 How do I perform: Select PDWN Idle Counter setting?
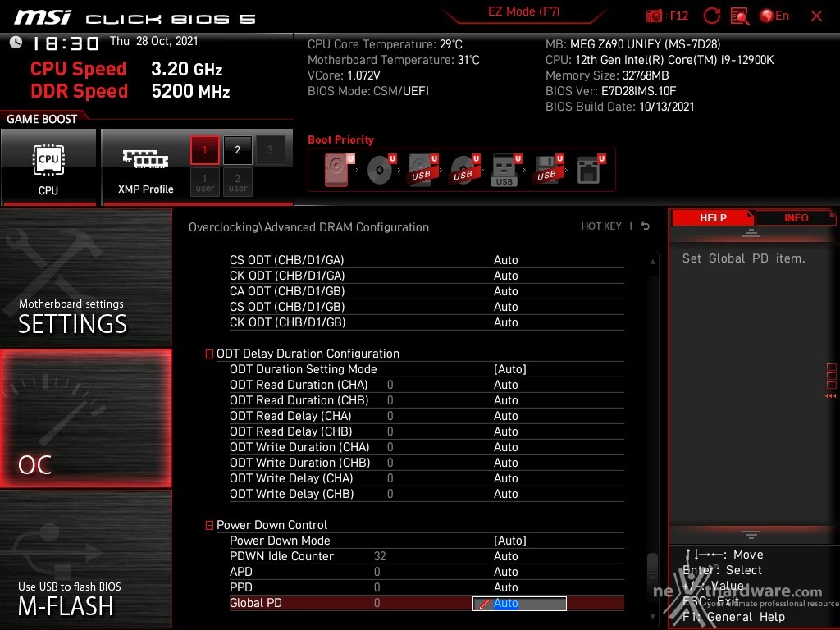point(427,556)
